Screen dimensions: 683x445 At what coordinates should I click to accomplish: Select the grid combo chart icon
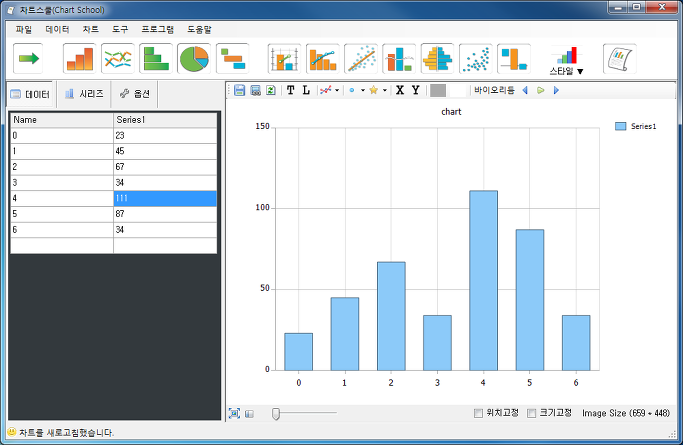click(284, 58)
